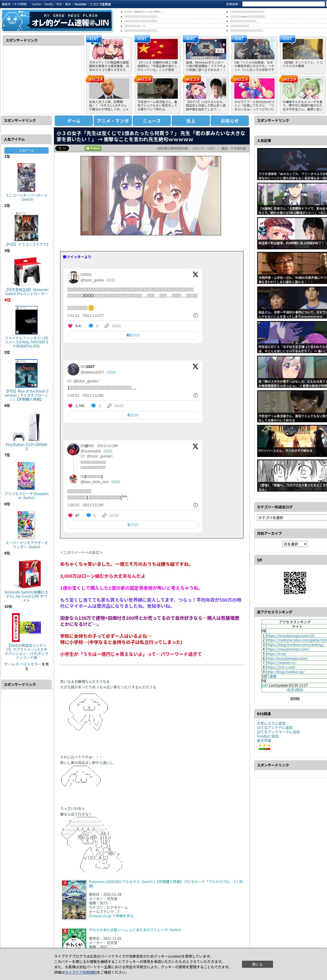
Task: Click the IT速報 ranking link
Action: [x=271, y=676]
